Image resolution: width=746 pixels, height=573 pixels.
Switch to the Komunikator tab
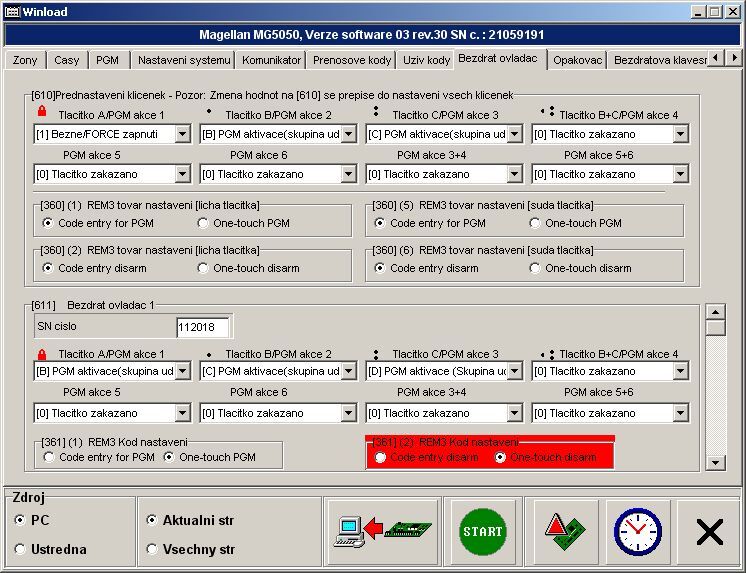click(271, 60)
